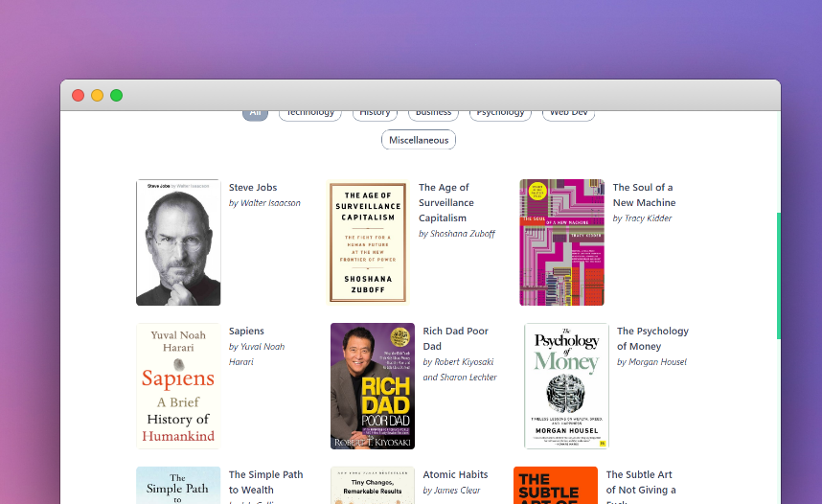Image resolution: width=822 pixels, height=504 pixels.
Task: Click the green maximize window button
Action: [116, 96]
